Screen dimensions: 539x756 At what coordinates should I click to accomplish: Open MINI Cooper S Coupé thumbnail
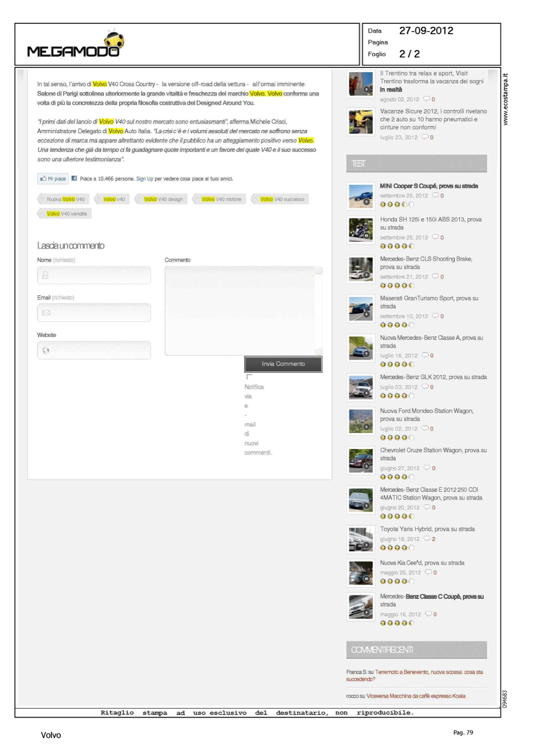pos(361,196)
